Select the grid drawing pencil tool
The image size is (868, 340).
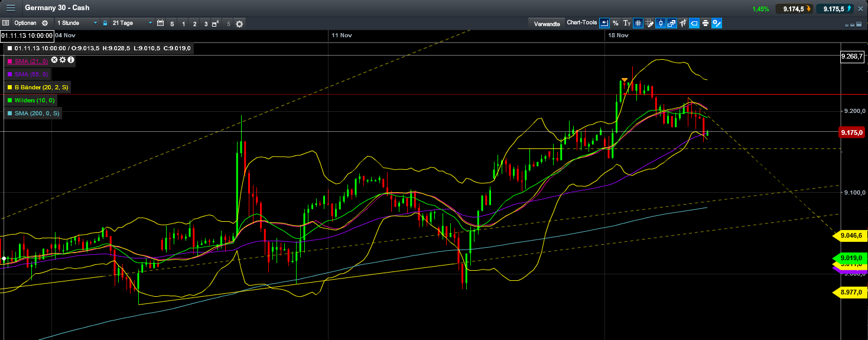tap(649, 24)
